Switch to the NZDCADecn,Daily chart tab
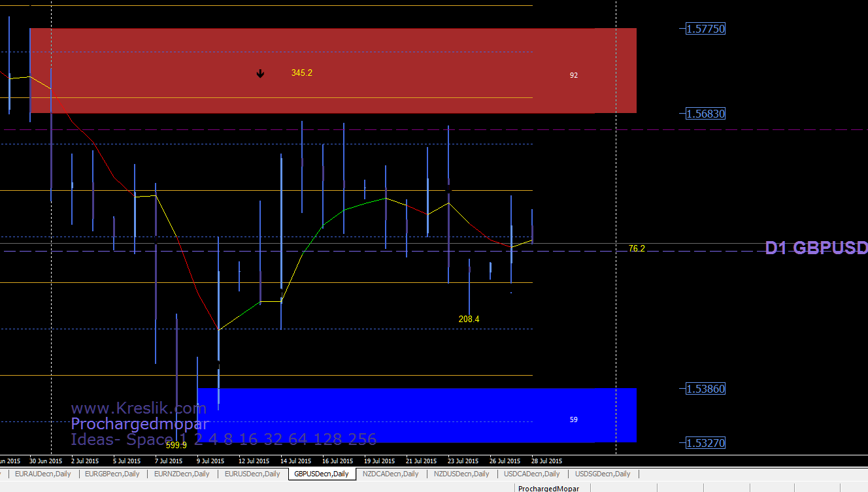The width and height of the screenshot is (868, 492). coord(391,474)
